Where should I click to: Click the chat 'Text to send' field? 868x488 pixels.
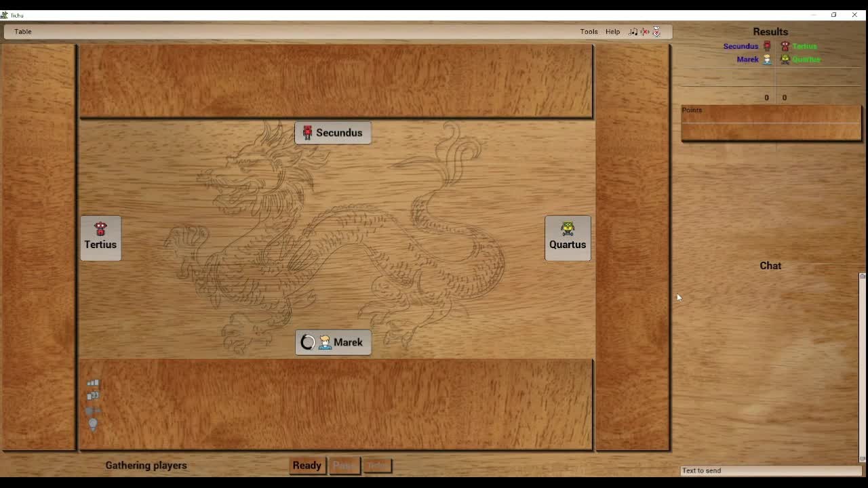pyautogui.click(x=770, y=470)
